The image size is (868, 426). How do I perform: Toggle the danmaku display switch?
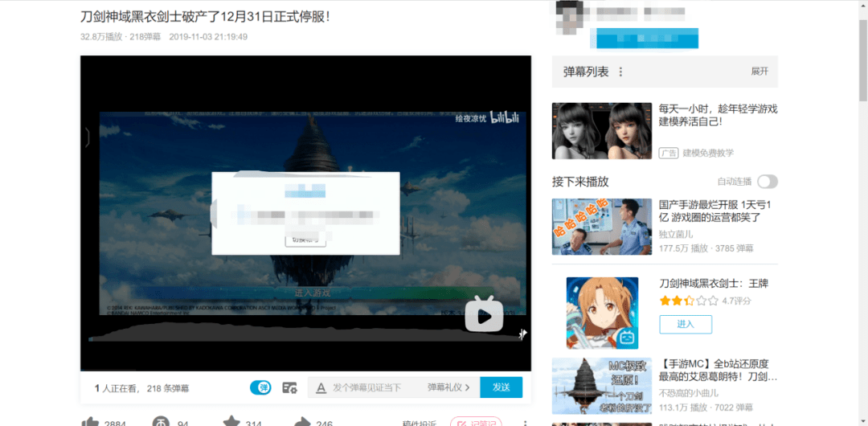point(260,387)
